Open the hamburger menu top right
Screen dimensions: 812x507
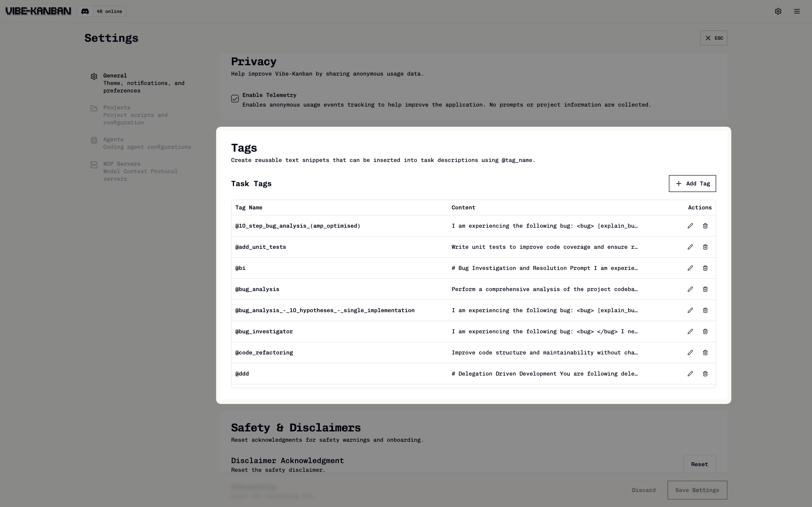(797, 11)
